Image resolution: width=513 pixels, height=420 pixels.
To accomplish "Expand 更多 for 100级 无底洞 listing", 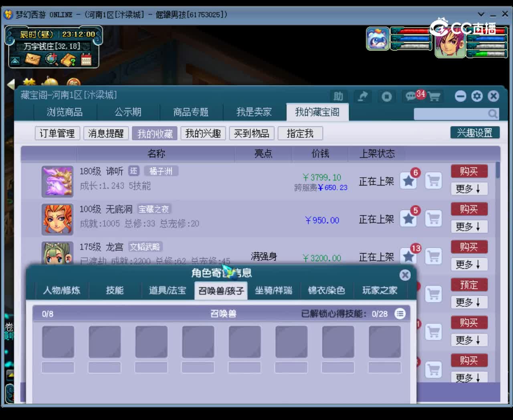I will 469,227.
